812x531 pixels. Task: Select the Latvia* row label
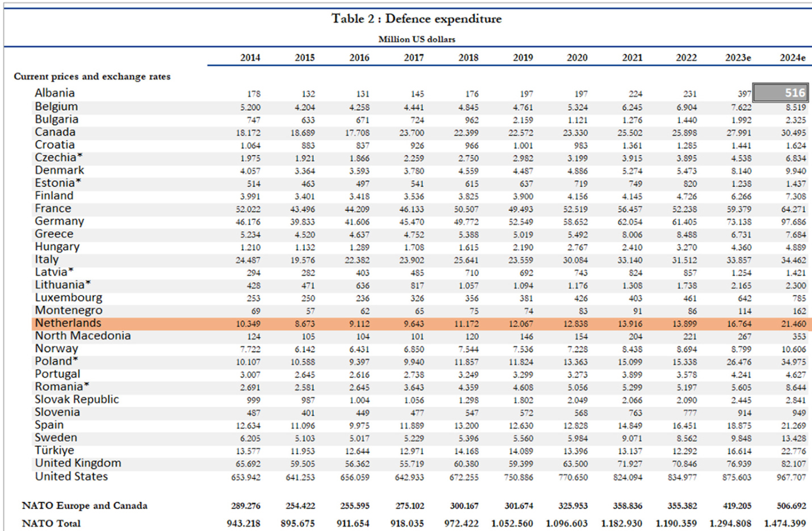pyautogui.click(x=54, y=272)
